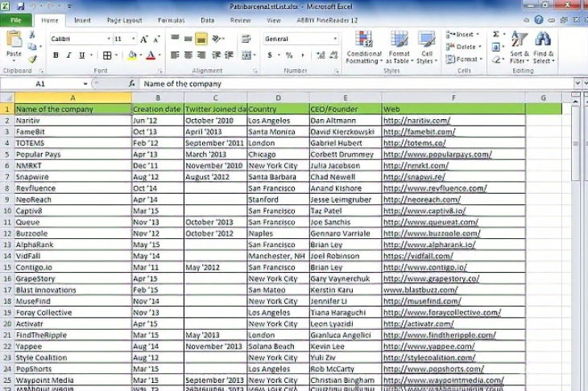Switch to the Data tab
Image resolution: width=588 pixels, height=391 pixels.
207,21
